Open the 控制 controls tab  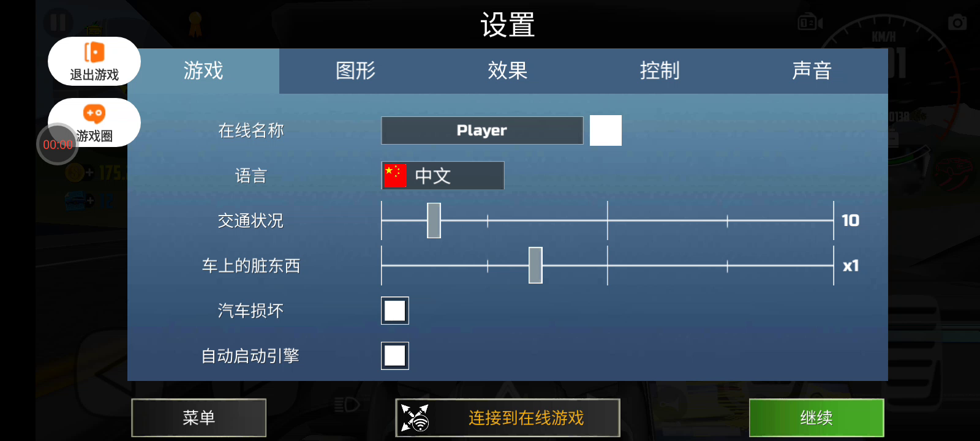click(660, 71)
